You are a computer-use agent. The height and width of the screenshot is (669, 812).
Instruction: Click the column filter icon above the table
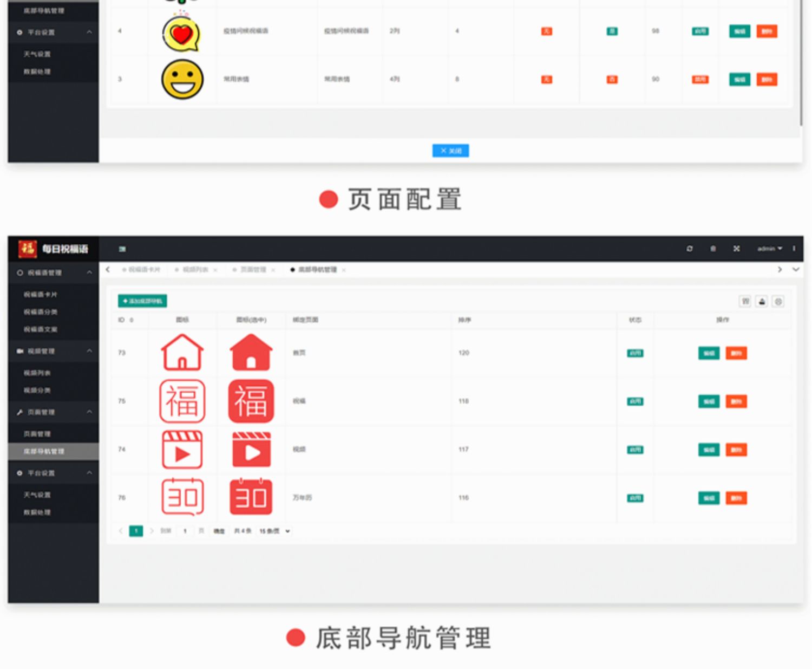pyautogui.click(x=745, y=301)
